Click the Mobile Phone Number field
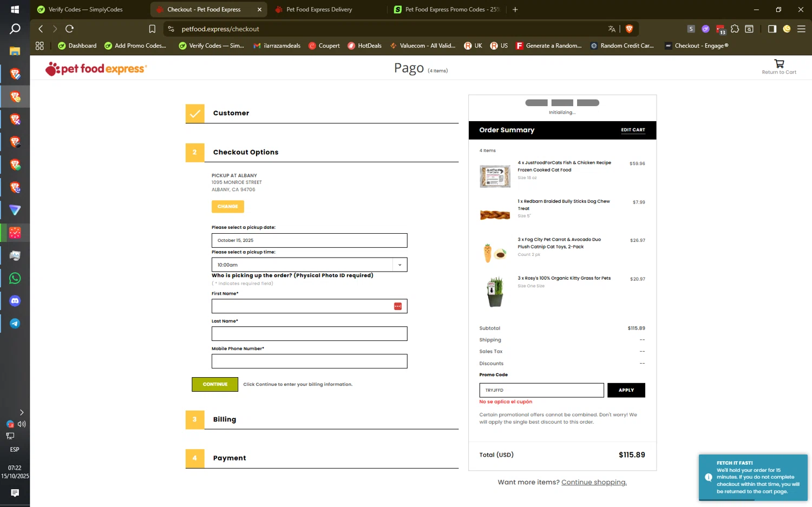Image resolution: width=812 pixels, height=507 pixels. (309, 361)
